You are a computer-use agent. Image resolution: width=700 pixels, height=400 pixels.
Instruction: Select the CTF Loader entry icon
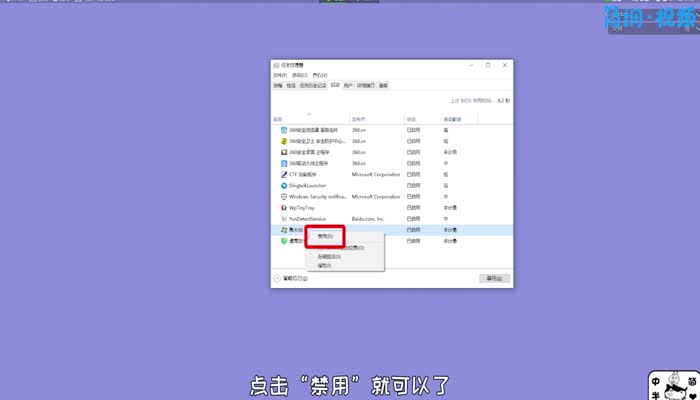(x=284, y=174)
